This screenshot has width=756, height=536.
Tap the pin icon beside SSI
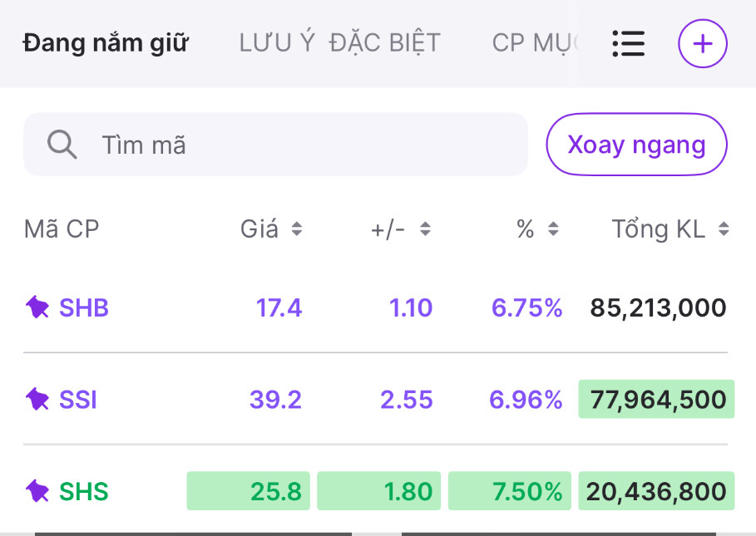click(x=37, y=400)
